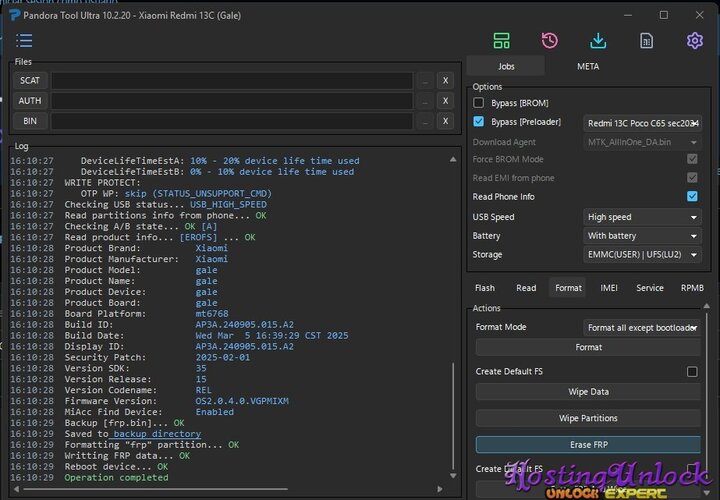Click the SCAT file path field
The height and width of the screenshot is (500, 720).
[x=232, y=81]
